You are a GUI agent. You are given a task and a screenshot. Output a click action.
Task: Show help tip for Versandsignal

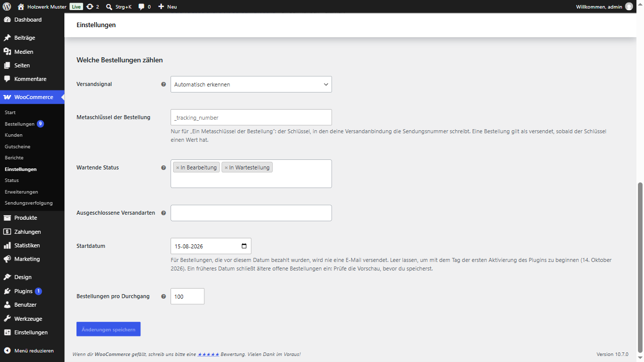tap(164, 84)
